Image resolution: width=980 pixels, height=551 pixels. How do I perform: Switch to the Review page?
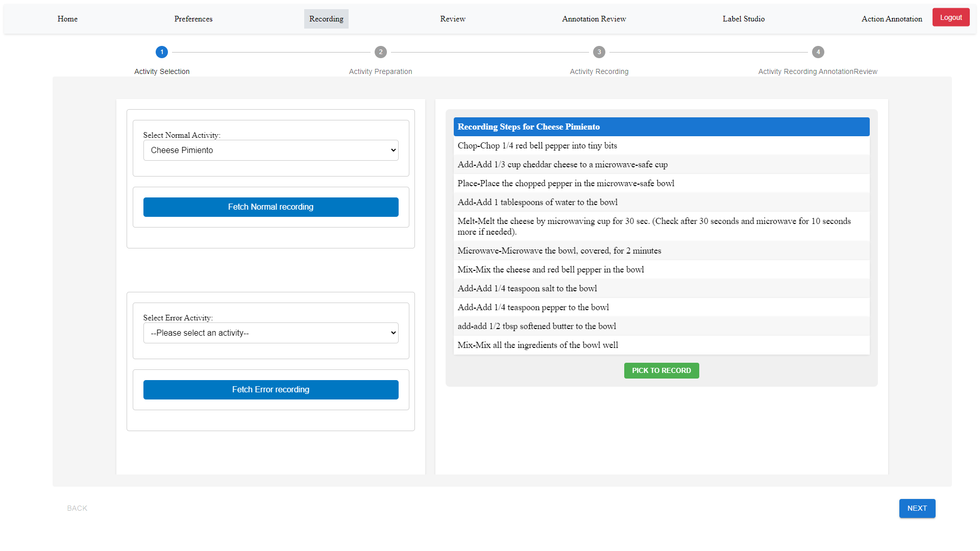[452, 19]
